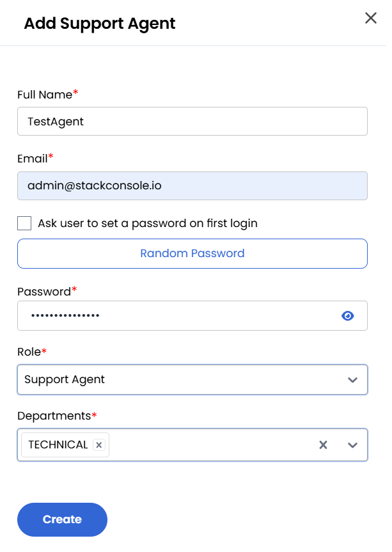Clear all selected departments
The width and height of the screenshot is (392, 552).
tap(324, 445)
